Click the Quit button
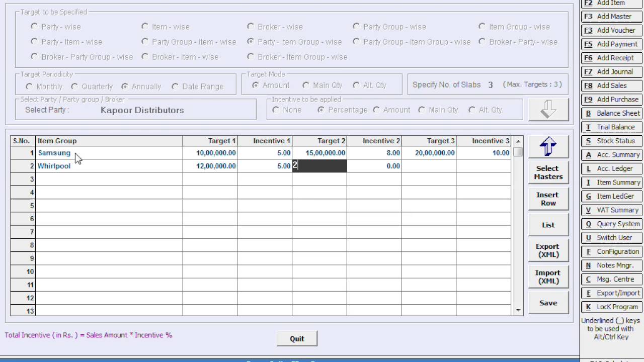 click(297, 339)
